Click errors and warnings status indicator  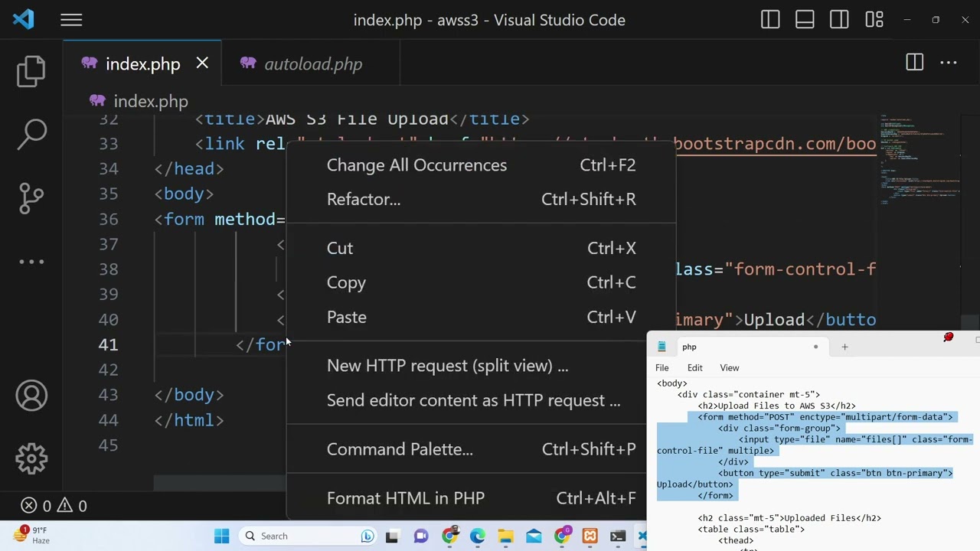(x=54, y=506)
